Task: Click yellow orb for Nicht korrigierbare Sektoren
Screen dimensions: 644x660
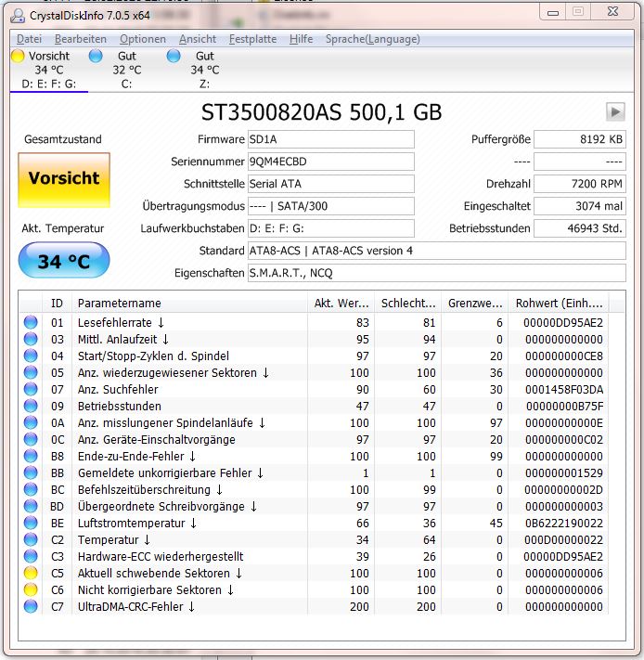Action: click(31, 589)
